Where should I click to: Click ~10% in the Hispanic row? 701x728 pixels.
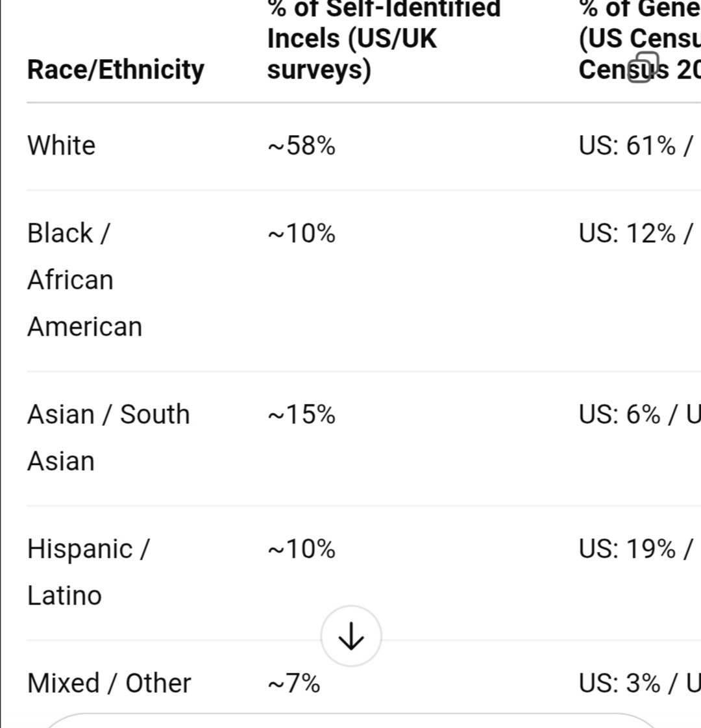pos(301,549)
